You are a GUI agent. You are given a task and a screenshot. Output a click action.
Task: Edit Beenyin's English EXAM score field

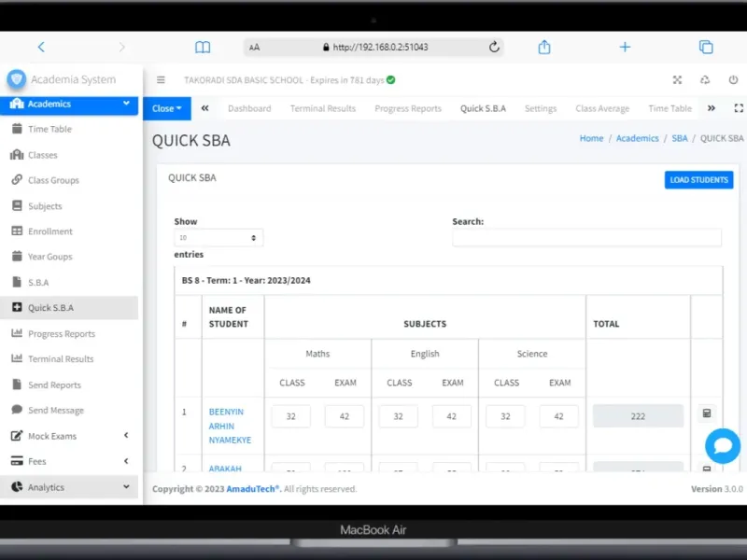point(452,416)
